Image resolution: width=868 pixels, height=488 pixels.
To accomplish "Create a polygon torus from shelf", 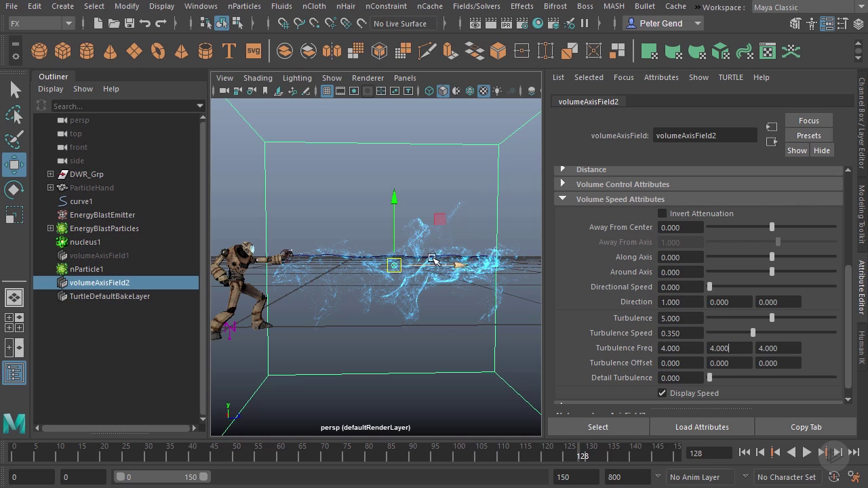I will click(157, 52).
